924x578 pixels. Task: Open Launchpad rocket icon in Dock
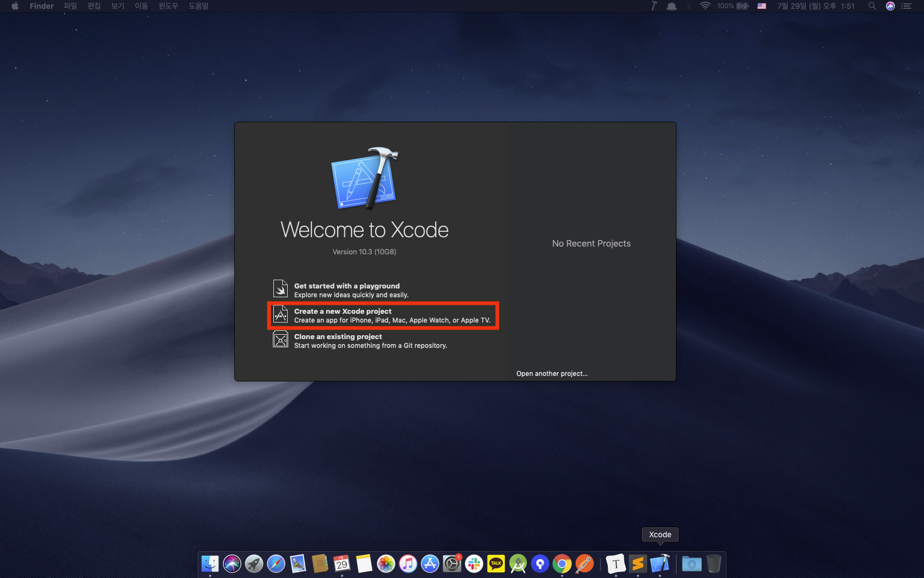[254, 564]
